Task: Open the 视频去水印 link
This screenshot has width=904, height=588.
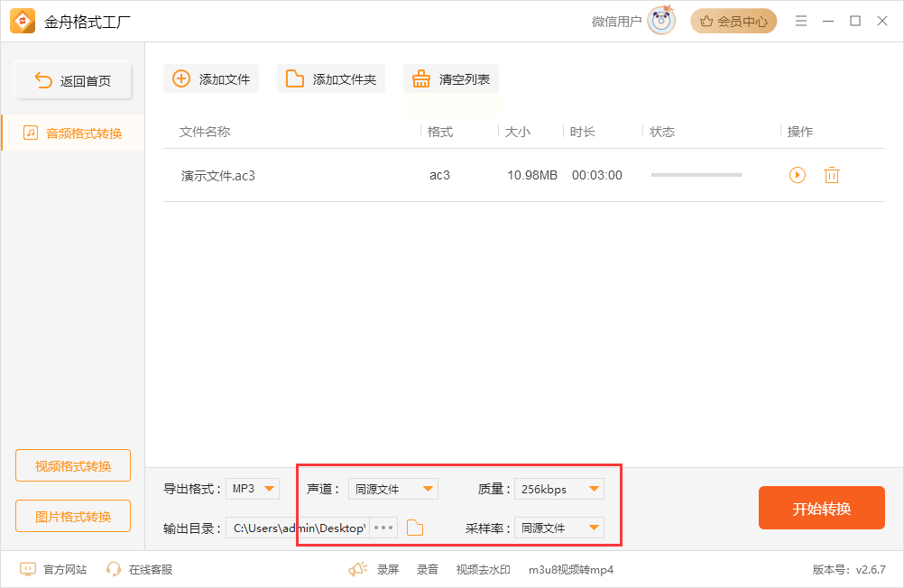Action: (484, 570)
